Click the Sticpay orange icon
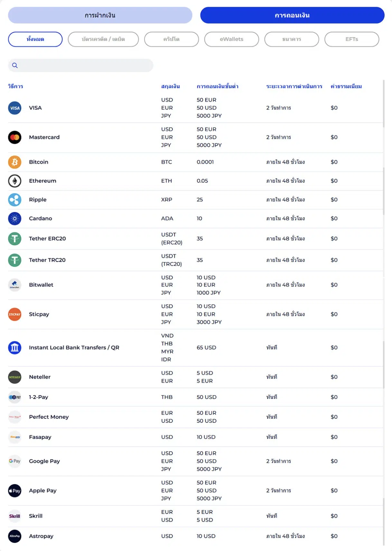Viewport: 392px width, 551px height. tap(15, 314)
